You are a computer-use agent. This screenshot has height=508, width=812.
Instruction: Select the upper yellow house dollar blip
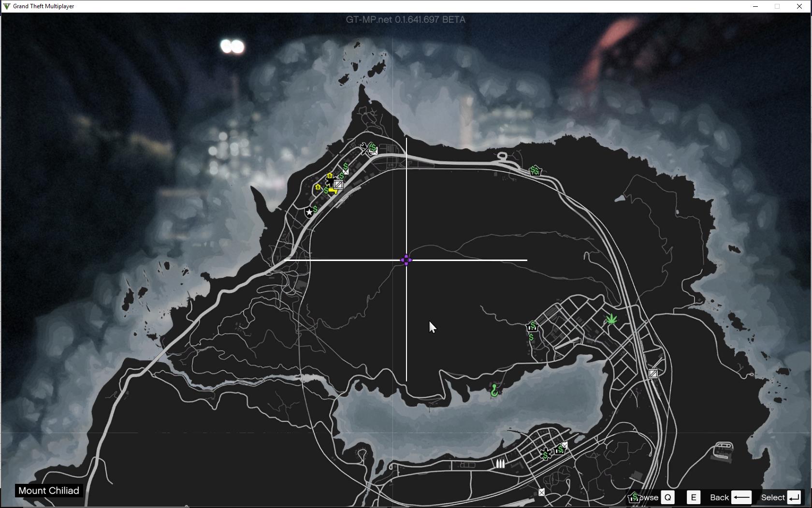(x=330, y=176)
